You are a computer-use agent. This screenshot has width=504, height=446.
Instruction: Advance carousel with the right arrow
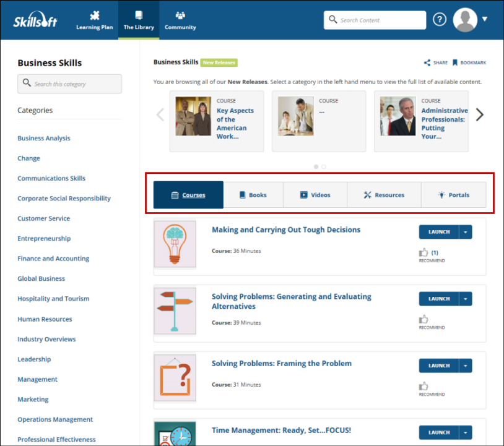point(480,114)
